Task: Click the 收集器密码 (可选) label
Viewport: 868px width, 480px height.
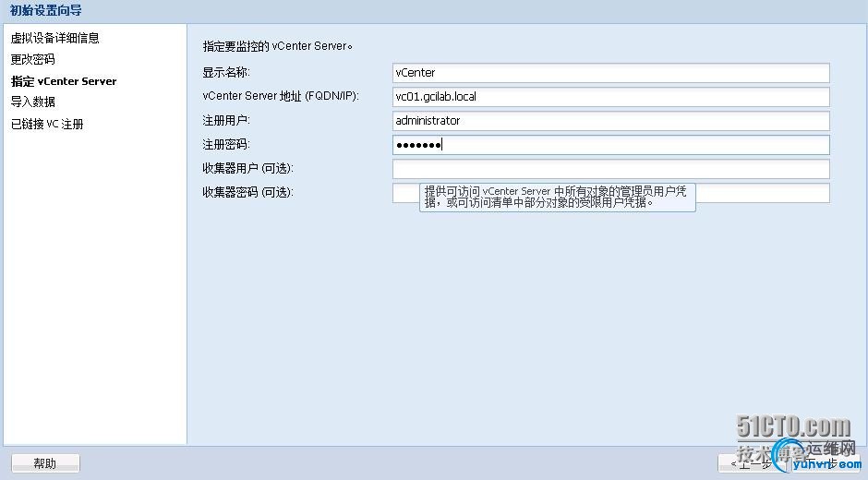Action: pyautogui.click(x=247, y=192)
